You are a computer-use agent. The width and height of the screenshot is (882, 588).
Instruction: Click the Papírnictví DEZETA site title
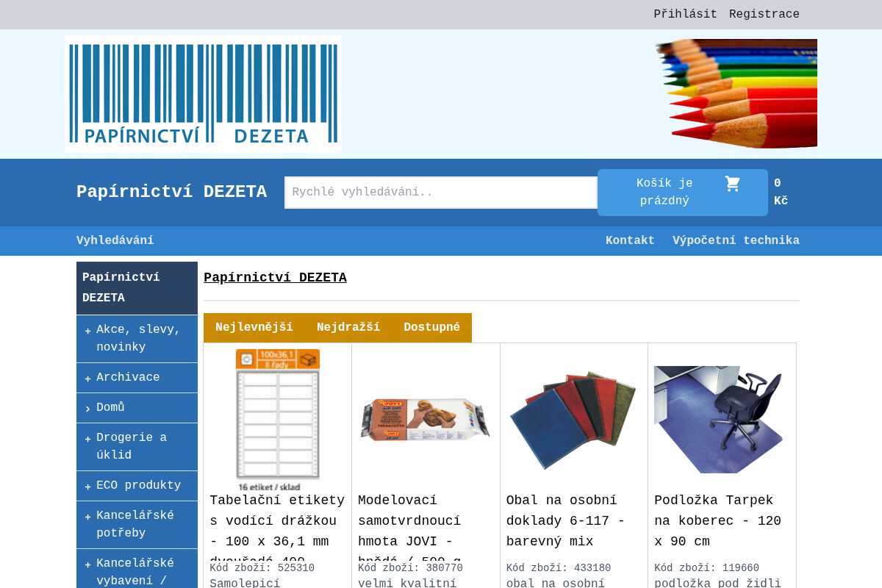point(171,193)
